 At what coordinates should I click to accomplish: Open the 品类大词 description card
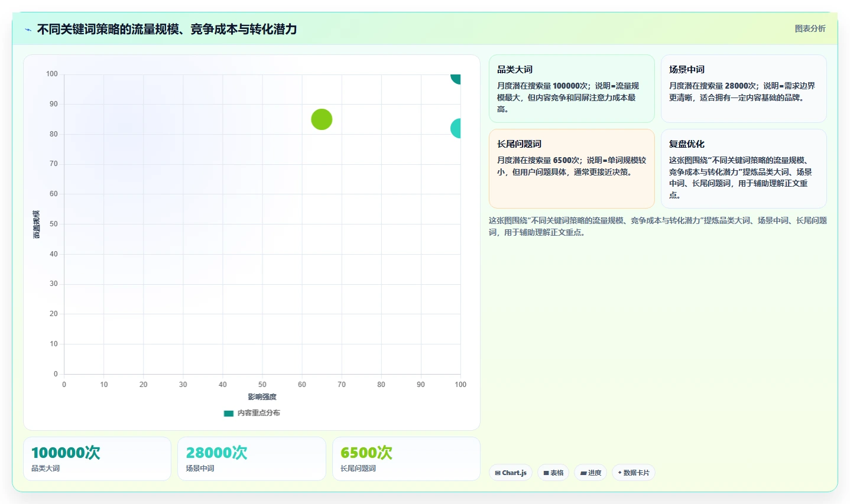pos(572,89)
